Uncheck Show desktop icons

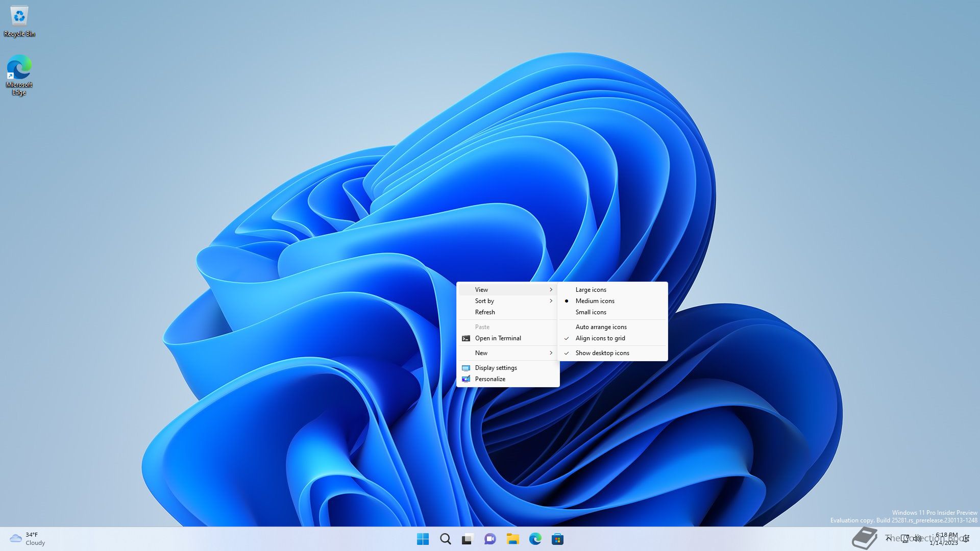[x=602, y=353]
